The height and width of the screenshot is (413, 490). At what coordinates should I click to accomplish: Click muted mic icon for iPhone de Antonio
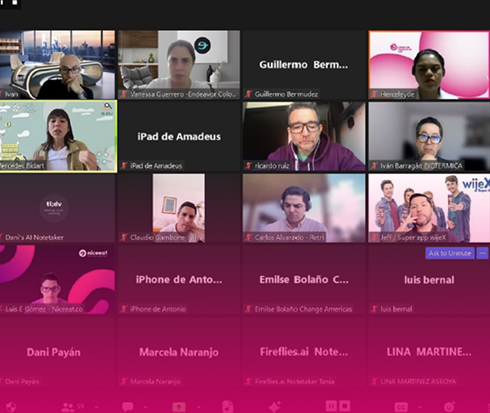coord(124,309)
